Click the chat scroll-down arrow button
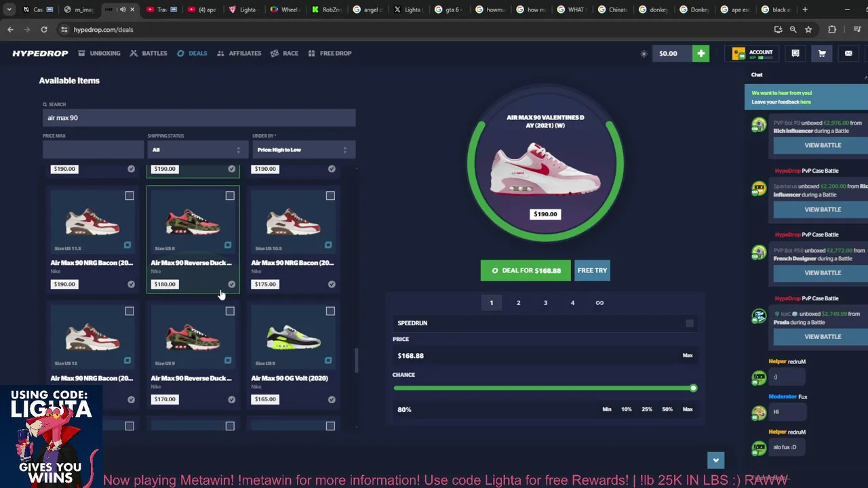 (715, 460)
